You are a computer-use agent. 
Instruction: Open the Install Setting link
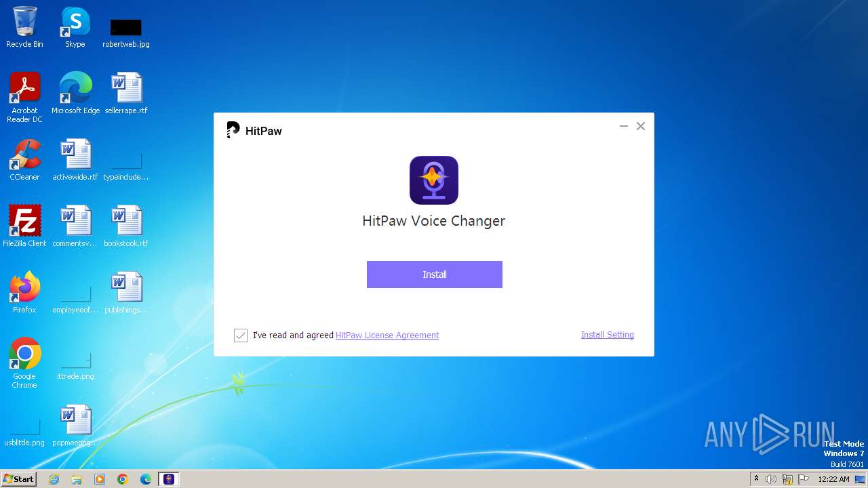pyautogui.click(x=608, y=335)
